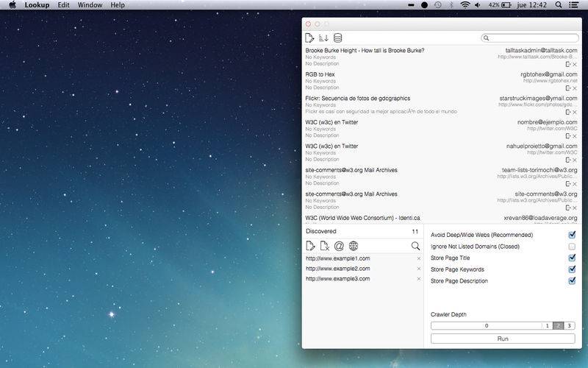Toggle Store Page Keywords checkbox
The width and height of the screenshot is (588, 368).
click(x=572, y=269)
